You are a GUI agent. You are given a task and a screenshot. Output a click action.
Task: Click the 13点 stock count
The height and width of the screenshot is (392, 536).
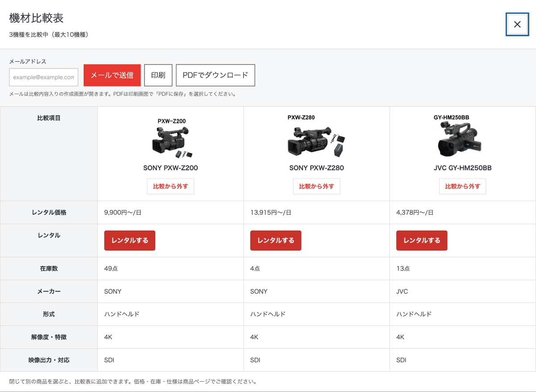(403, 268)
